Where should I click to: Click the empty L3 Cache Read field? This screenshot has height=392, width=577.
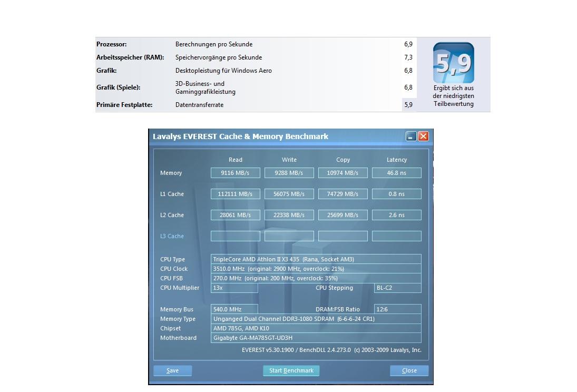click(235, 236)
